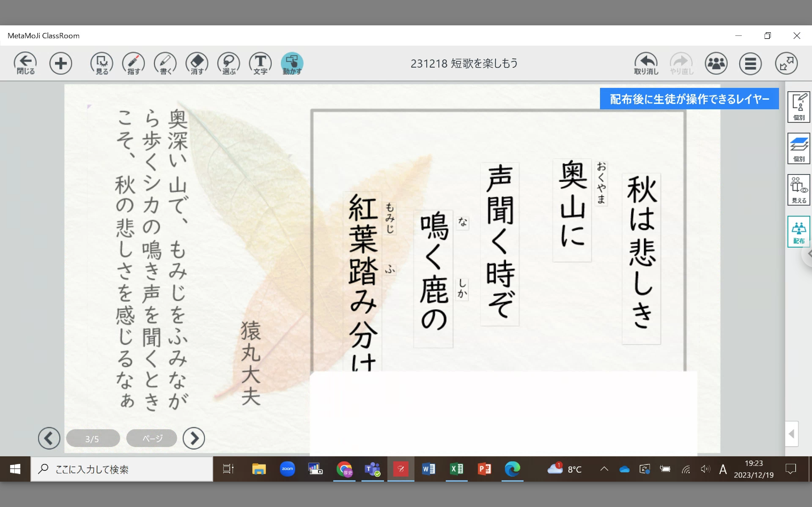
Task: Toggle the 動かす move tool
Action: click(292, 63)
